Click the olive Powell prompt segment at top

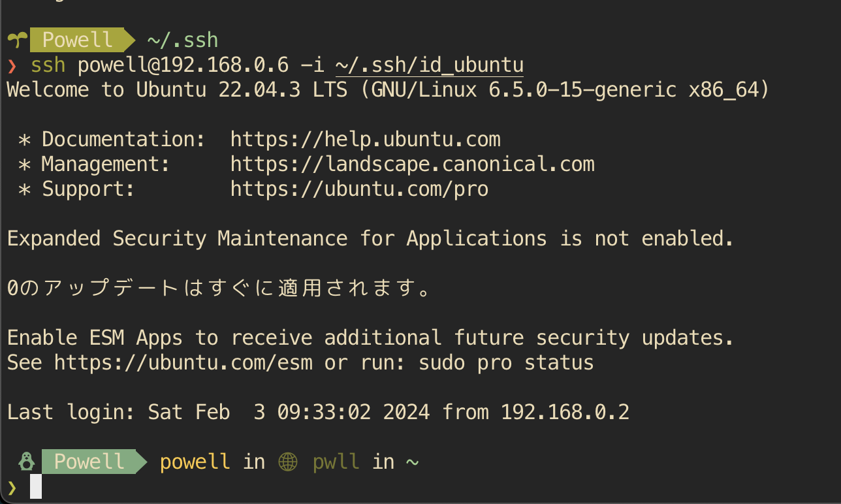coord(77,40)
